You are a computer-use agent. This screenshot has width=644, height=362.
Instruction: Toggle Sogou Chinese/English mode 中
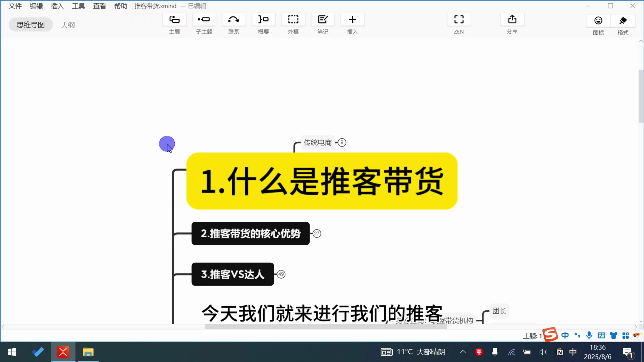565,335
